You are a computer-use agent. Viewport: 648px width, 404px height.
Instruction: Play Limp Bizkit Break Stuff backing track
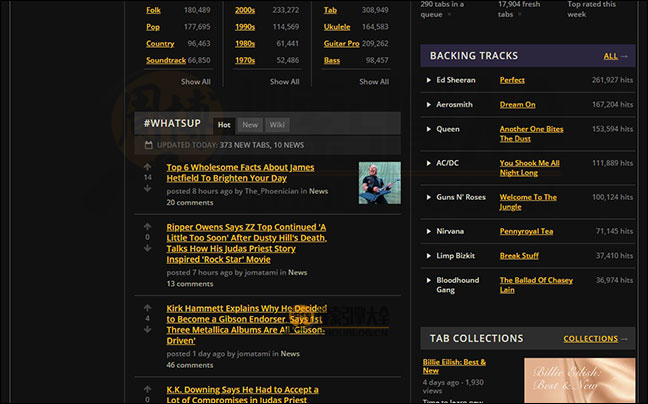click(x=429, y=256)
